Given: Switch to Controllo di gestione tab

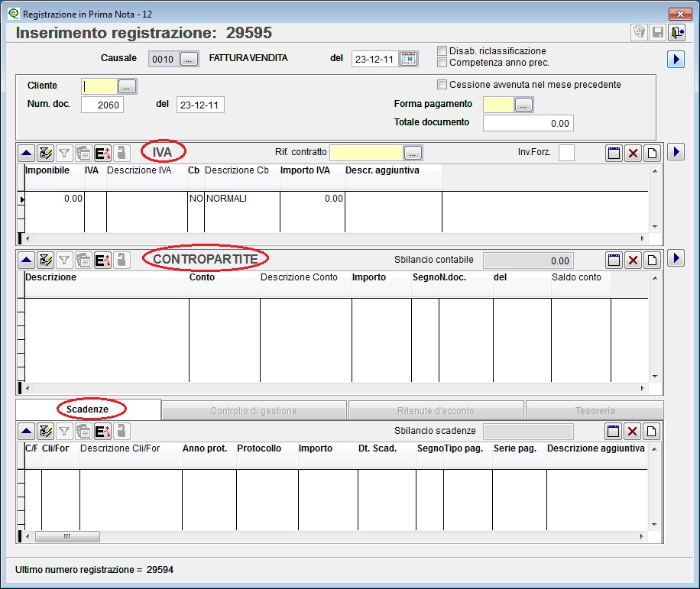Looking at the screenshot, I should coord(254,410).
